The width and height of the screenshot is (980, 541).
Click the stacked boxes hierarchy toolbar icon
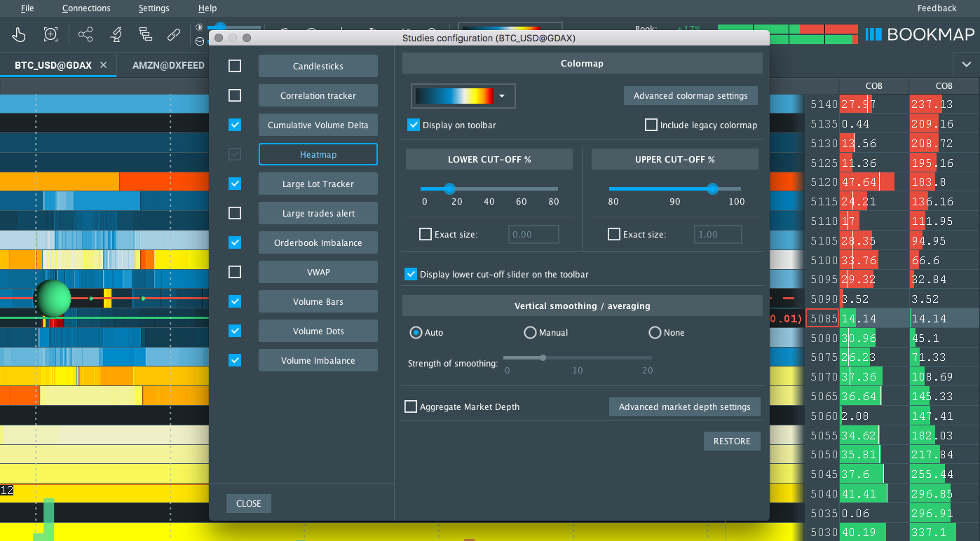[x=145, y=34]
